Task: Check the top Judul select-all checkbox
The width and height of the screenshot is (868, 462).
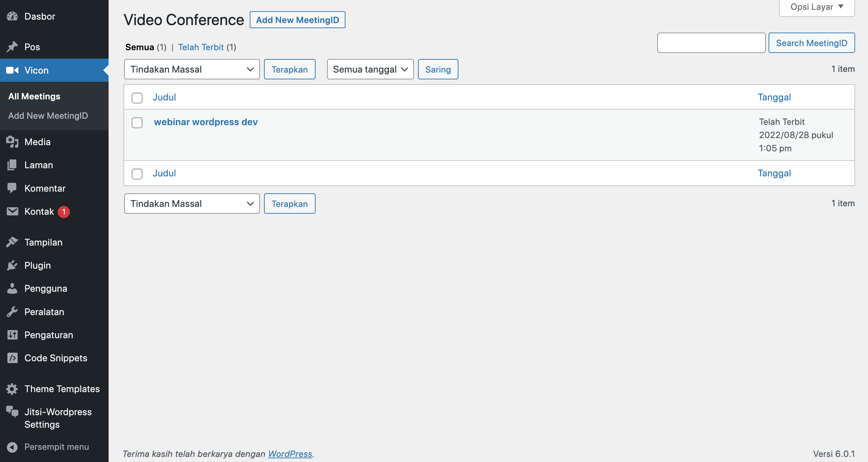Action: (137, 98)
